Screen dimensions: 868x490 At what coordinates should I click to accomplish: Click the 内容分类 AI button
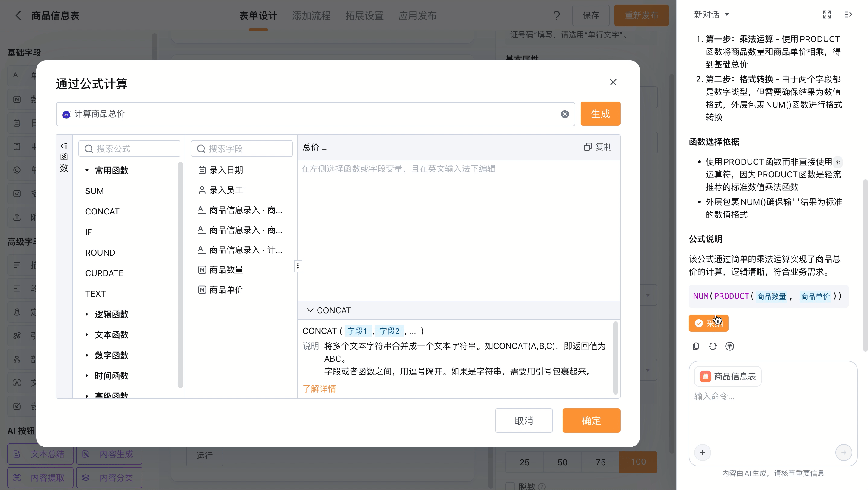(109, 478)
